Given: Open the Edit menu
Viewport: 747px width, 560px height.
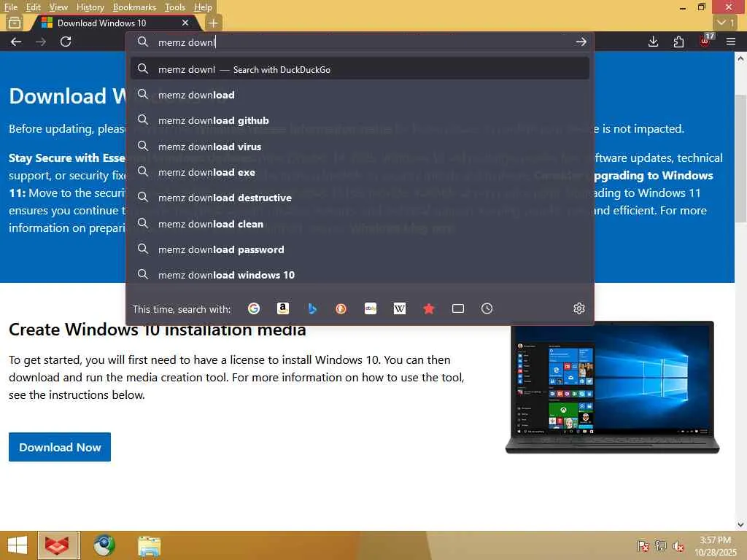Looking at the screenshot, I should pyautogui.click(x=33, y=7).
